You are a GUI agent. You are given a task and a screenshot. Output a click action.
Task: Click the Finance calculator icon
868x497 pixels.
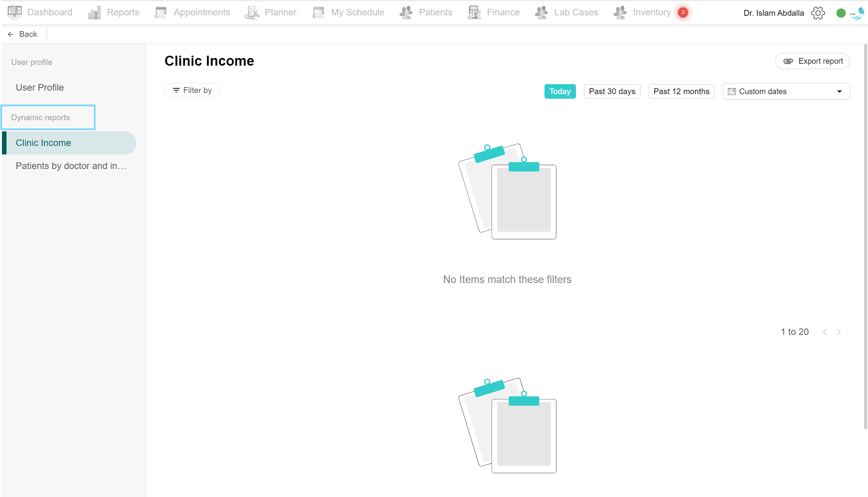(474, 12)
